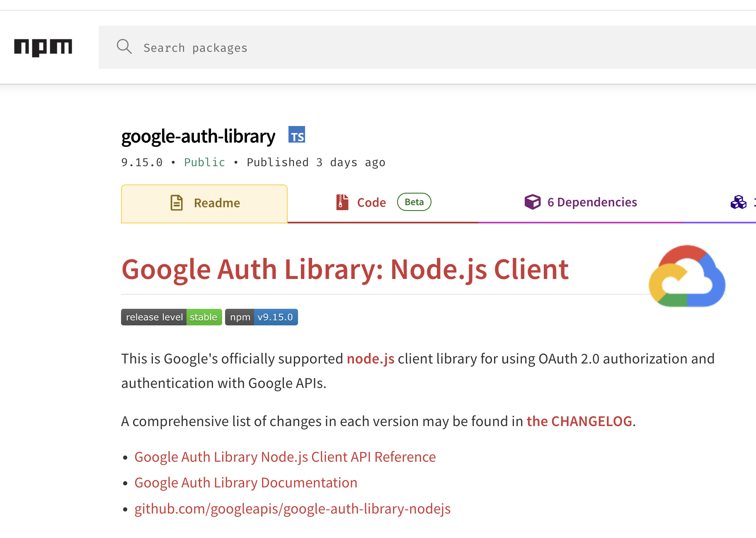Viewport: 756px width, 538px height.
Task: Open Google Auth Library Documentation link
Action: (x=246, y=483)
